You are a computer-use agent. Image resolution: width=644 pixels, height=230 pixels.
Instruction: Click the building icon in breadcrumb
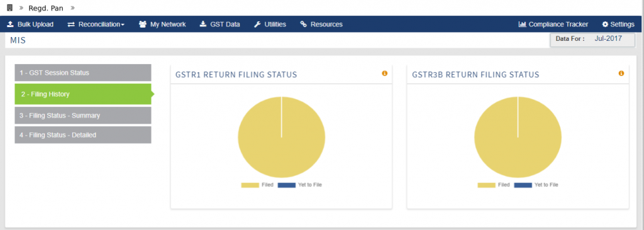(10, 8)
